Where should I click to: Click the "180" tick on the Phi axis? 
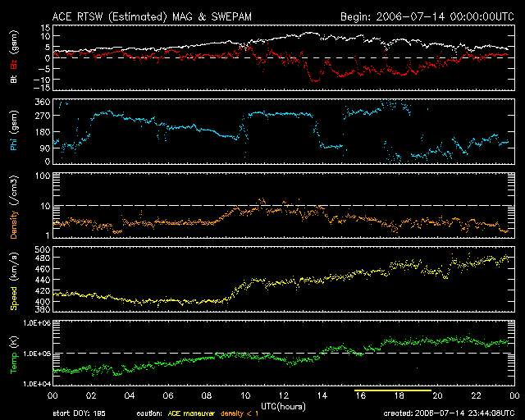(43, 132)
